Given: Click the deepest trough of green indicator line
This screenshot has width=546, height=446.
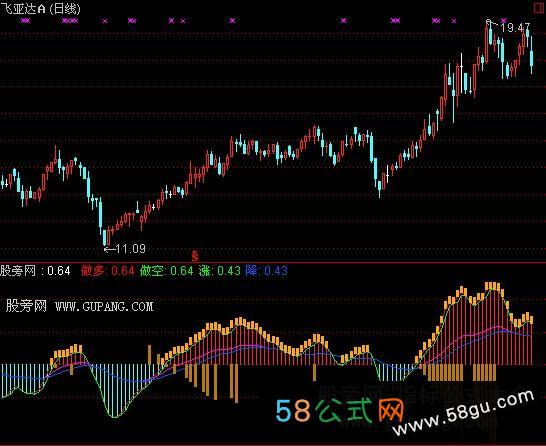Looking at the screenshot, I should pyautogui.click(x=114, y=416).
